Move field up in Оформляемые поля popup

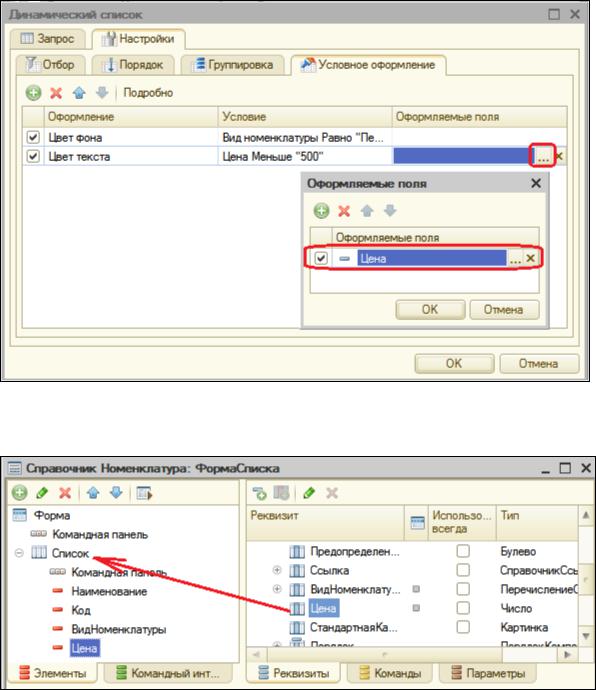367,211
